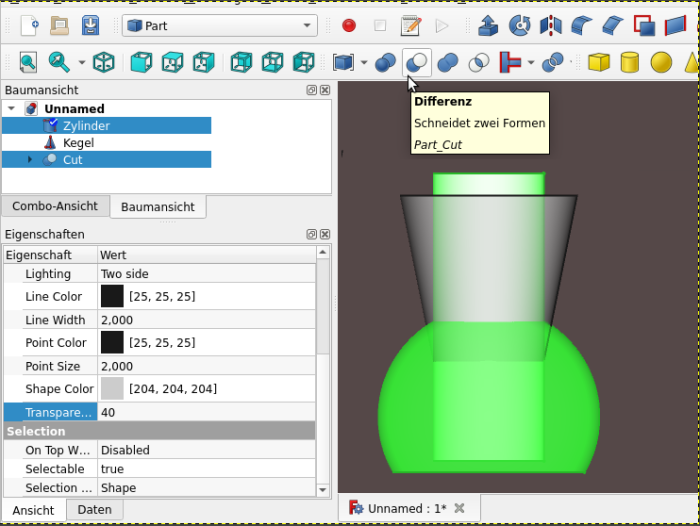This screenshot has width=700, height=526.
Task: Save the document with the save icon
Action: pyautogui.click(x=90, y=25)
